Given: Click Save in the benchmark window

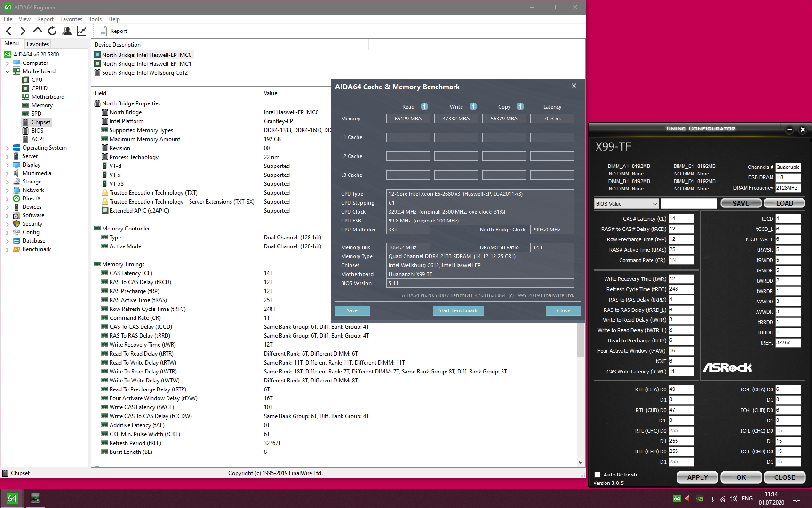Looking at the screenshot, I should pos(352,310).
